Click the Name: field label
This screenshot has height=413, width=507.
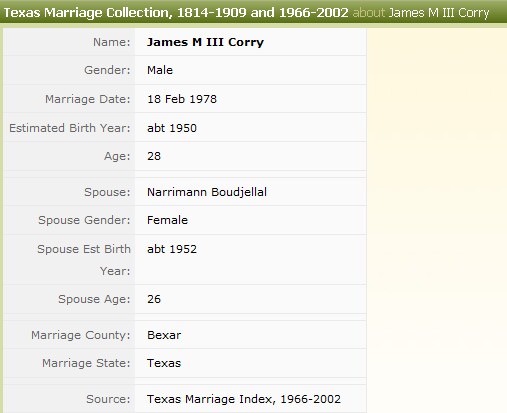click(x=112, y=42)
